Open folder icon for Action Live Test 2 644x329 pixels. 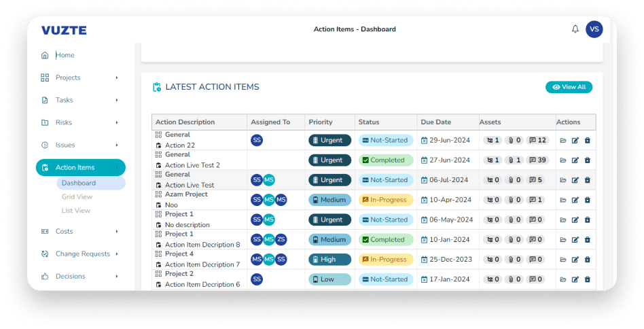[563, 160]
